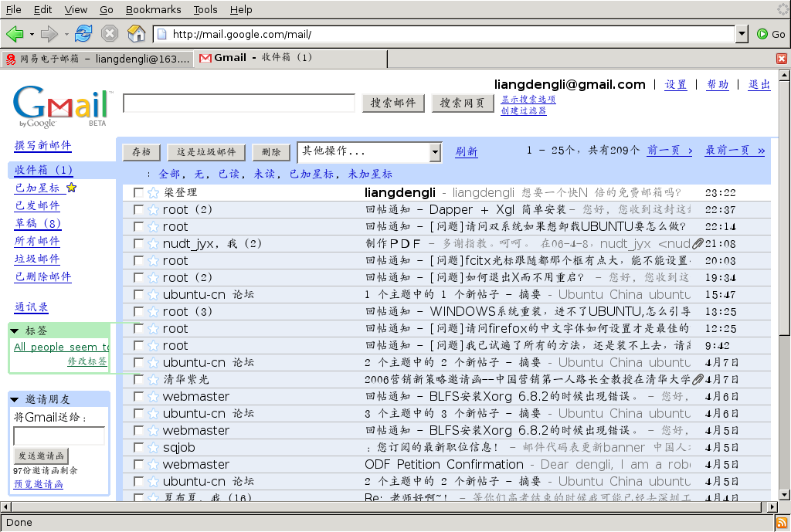Open the Tools menu

pyautogui.click(x=205, y=9)
